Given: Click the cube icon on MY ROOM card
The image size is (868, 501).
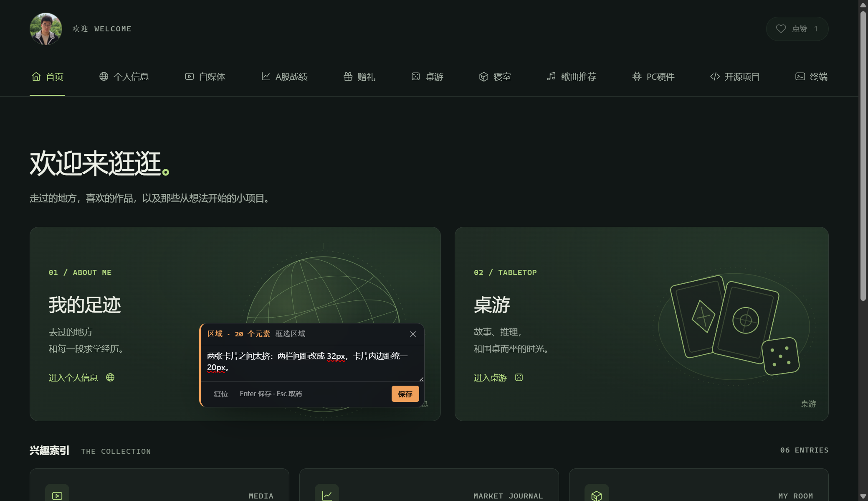Looking at the screenshot, I should [597, 496].
